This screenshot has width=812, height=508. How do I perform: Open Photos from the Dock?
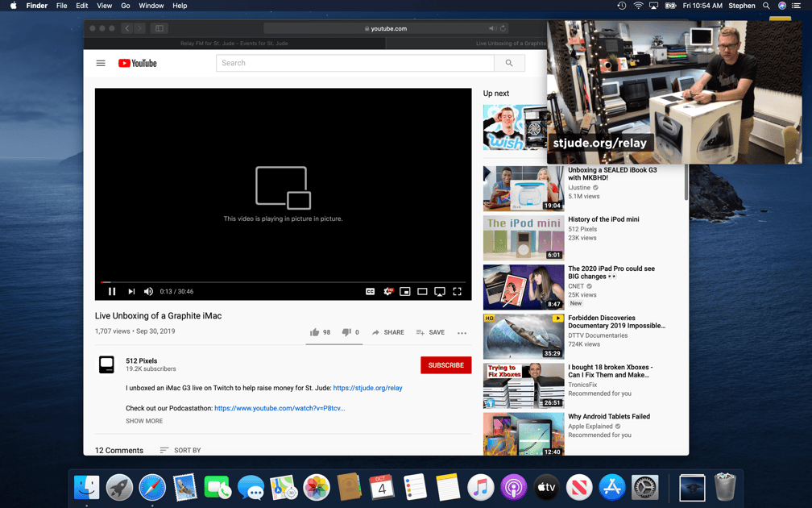click(x=317, y=487)
